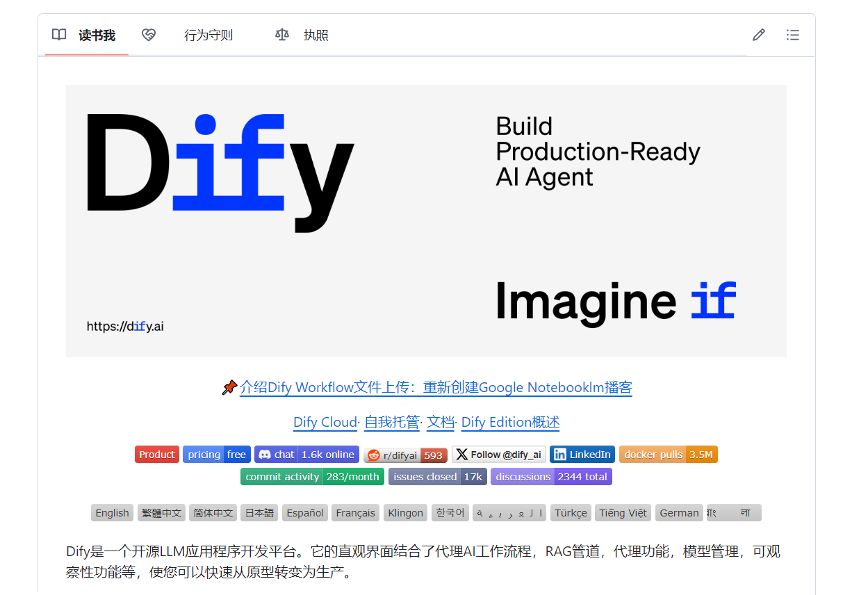This screenshot has width=868, height=595.
Task: Click the red Product badge
Action: [157, 455]
